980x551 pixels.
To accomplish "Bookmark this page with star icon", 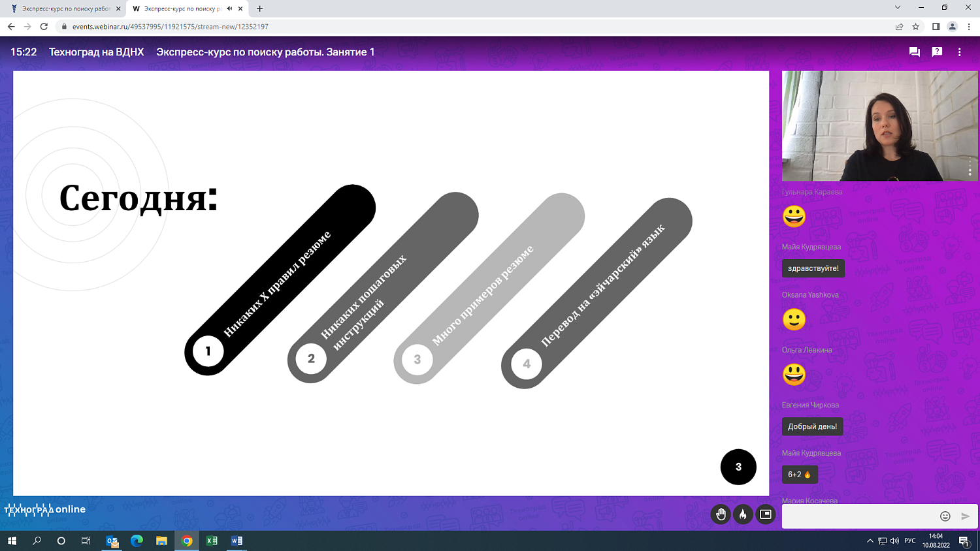I will (915, 27).
